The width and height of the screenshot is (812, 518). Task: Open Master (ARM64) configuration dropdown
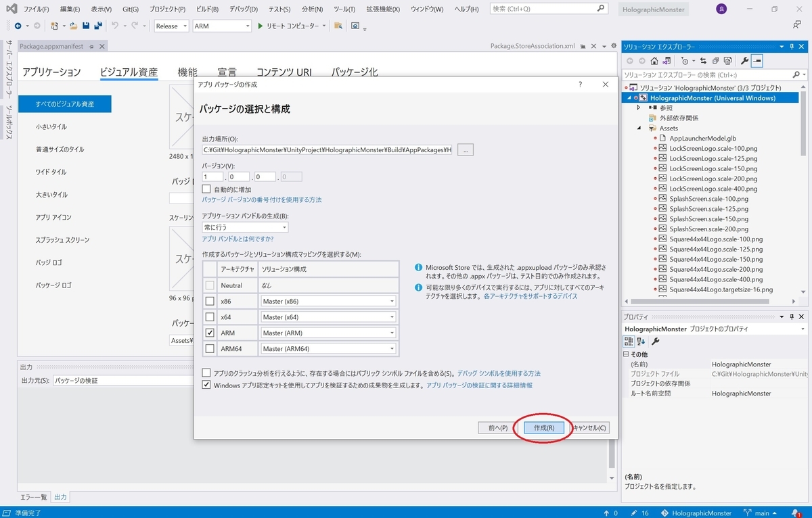click(328, 349)
